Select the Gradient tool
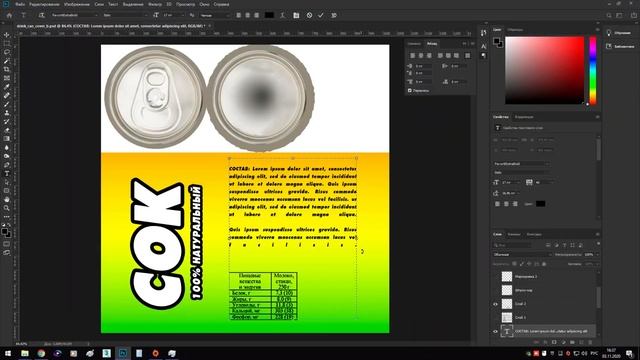640x360 pixels. click(x=7, y=139)
